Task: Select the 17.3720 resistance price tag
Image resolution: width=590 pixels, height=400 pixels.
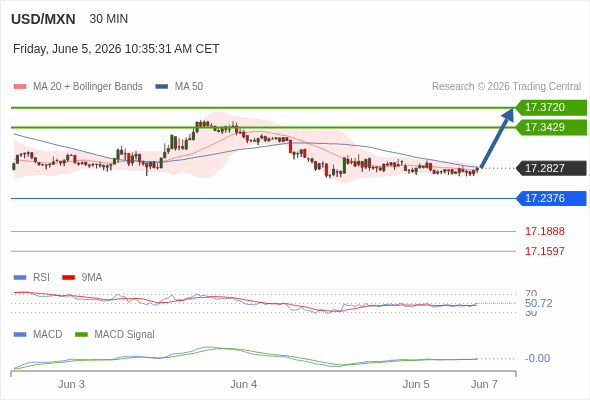Action: [551, 108]
